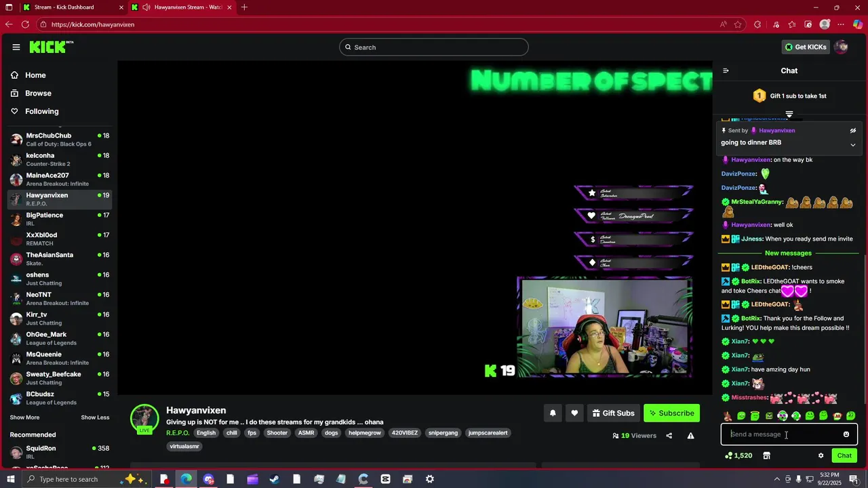
Task: Open MrsChubChub's channel
Action: click(x=60, y=140)
